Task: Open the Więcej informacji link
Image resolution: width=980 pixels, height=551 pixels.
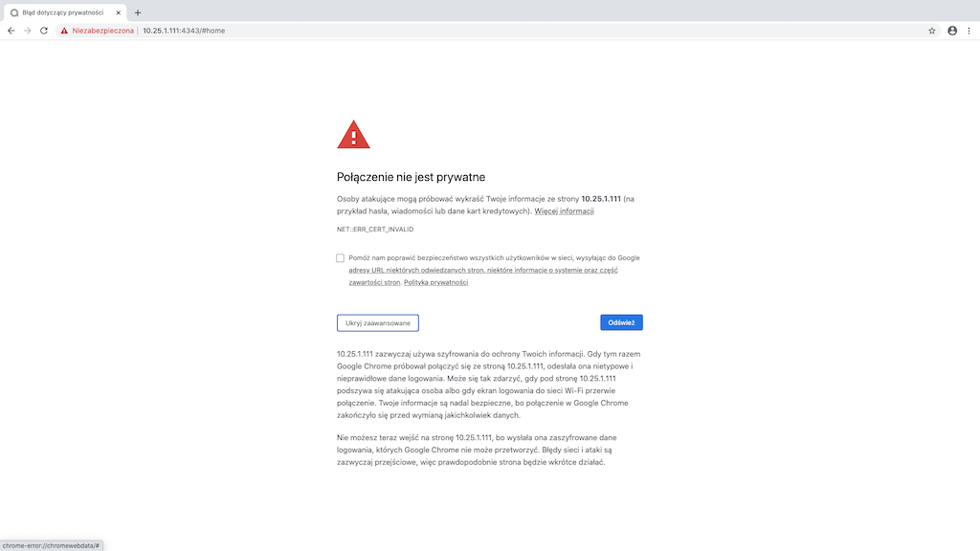Action: click(x=564, y=211)
